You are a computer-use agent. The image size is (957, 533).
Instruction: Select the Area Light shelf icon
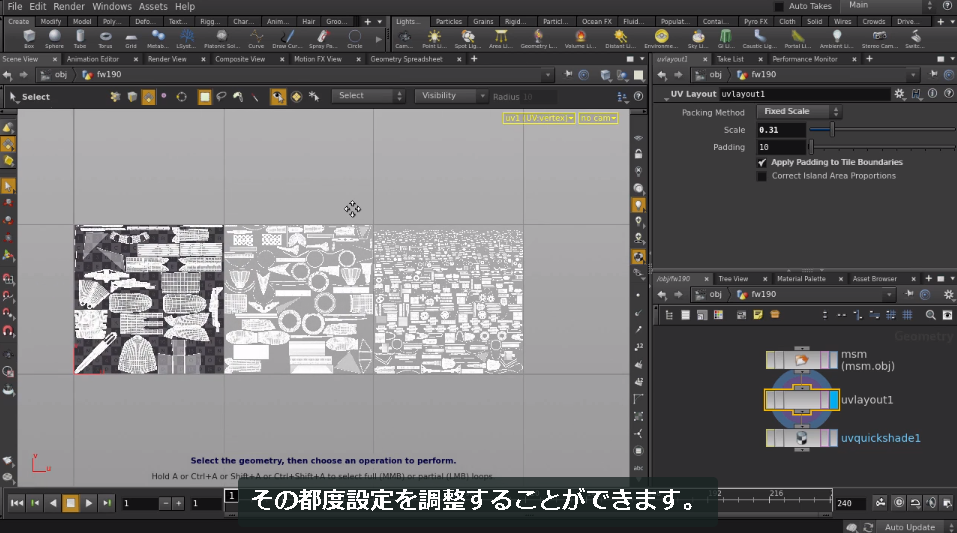[500, 38]
